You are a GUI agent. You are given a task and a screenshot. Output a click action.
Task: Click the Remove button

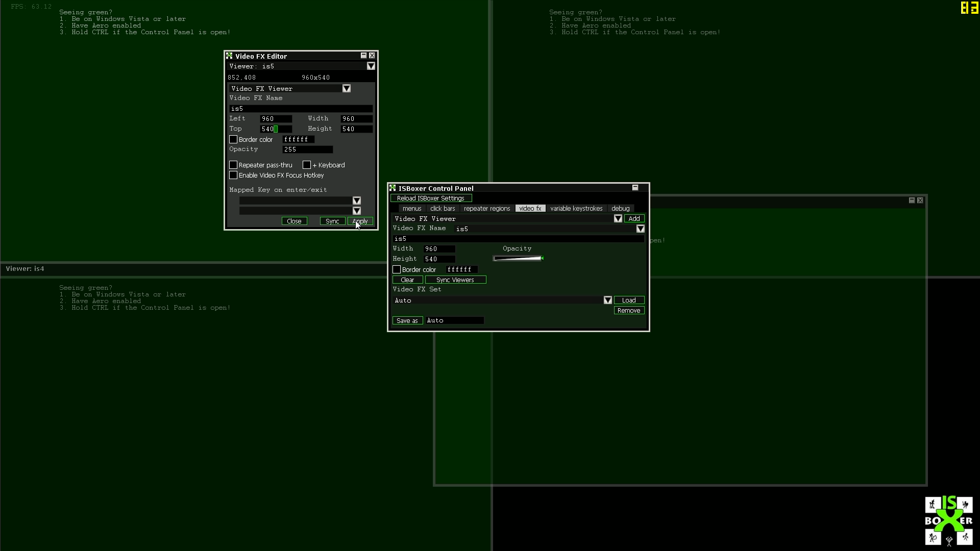coord(629,310)
